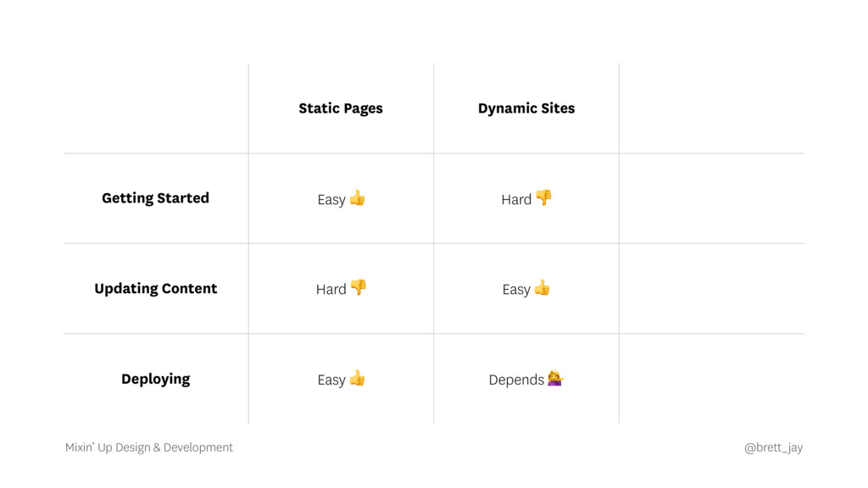The image size is (868, 488).
Task: Click Mixin' Up Design & Development footer text
Action: pyautogui.click(x=149, y=447)
